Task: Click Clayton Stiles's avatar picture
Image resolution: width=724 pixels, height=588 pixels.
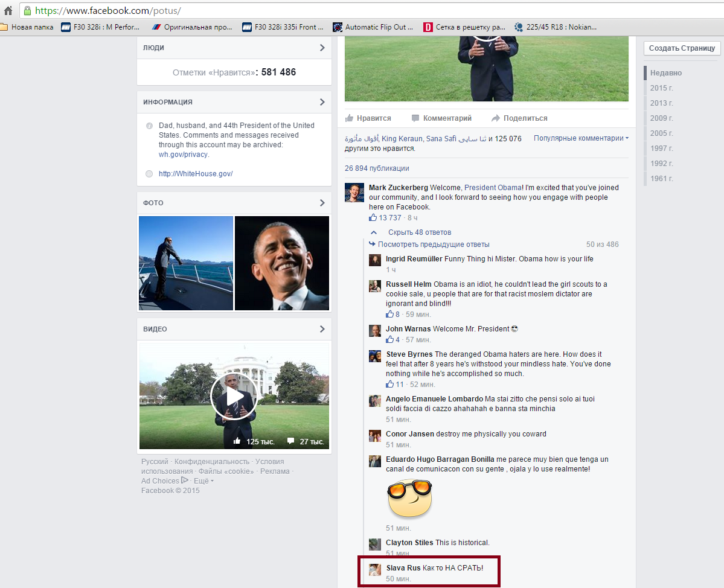Action: [x=375, y=544]
